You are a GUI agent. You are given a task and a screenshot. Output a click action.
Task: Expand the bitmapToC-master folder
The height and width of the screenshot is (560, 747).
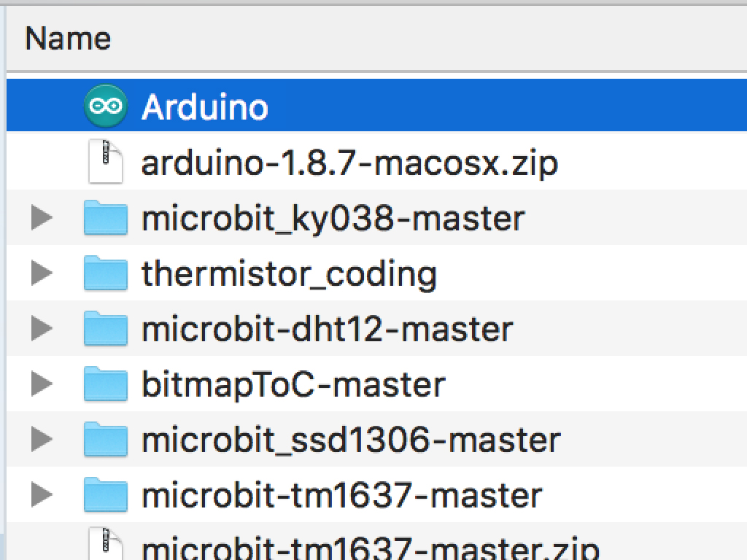(x=42, y=384)
